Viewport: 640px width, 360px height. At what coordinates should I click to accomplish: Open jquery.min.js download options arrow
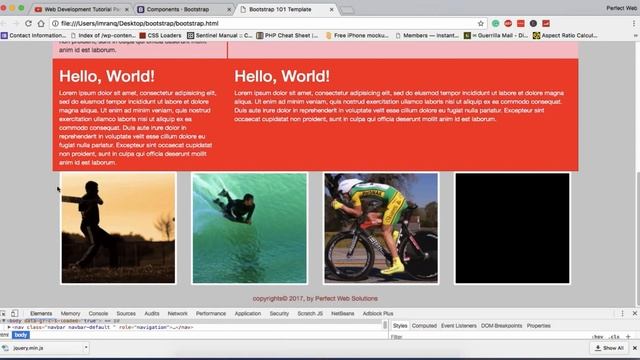[x=86, y=348]
